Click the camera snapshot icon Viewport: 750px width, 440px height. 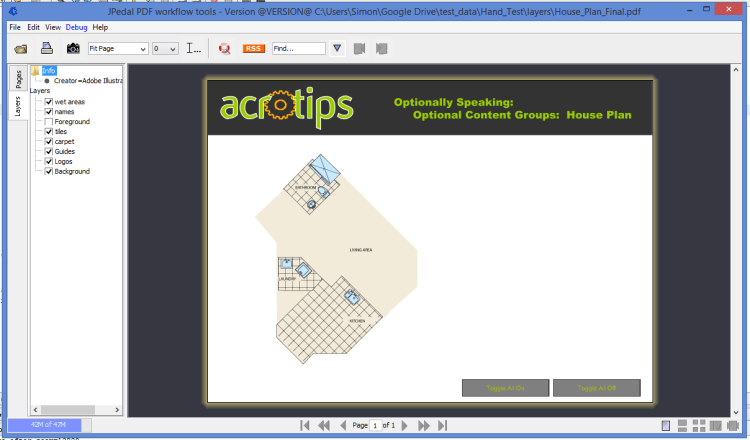(73, 48)
